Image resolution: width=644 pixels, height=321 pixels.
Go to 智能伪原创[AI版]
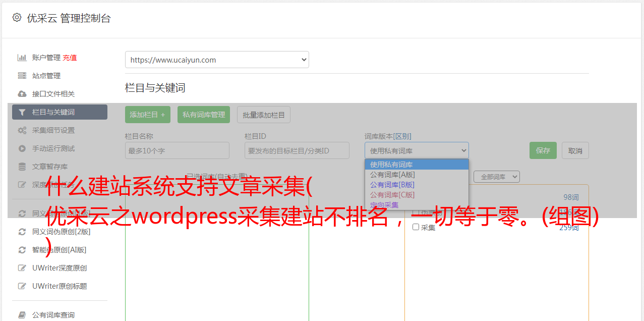tap(60, 250)
